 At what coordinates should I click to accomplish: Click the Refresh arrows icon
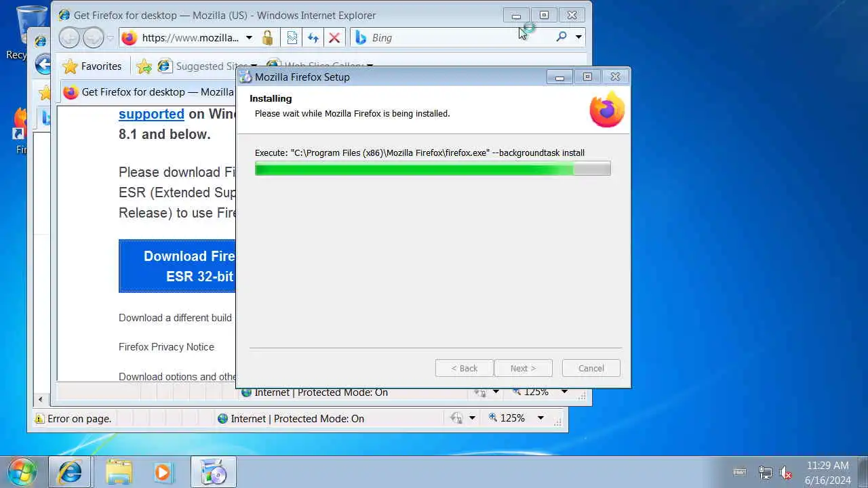click(313, 38)
